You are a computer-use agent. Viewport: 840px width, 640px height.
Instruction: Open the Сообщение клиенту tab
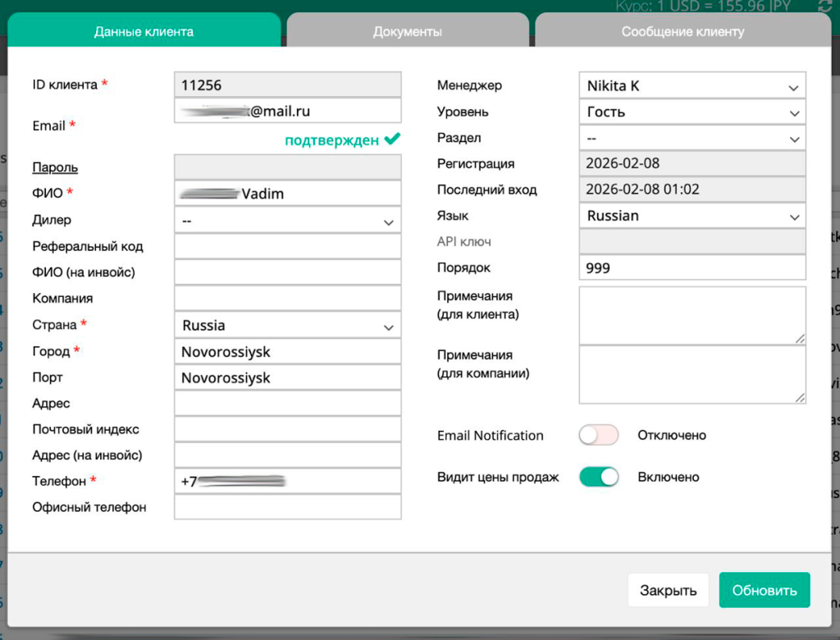682,32
